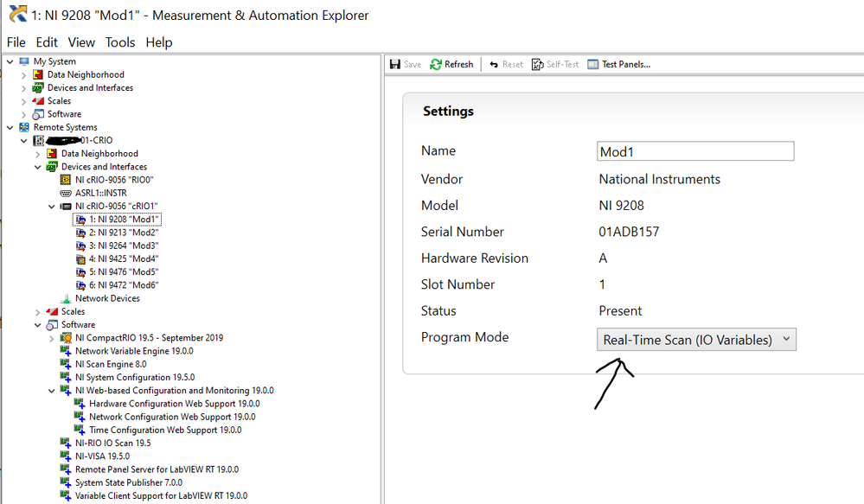This screenshot has height=504, width=864.
Task: Open the Help menu
Action: (159, 42)
